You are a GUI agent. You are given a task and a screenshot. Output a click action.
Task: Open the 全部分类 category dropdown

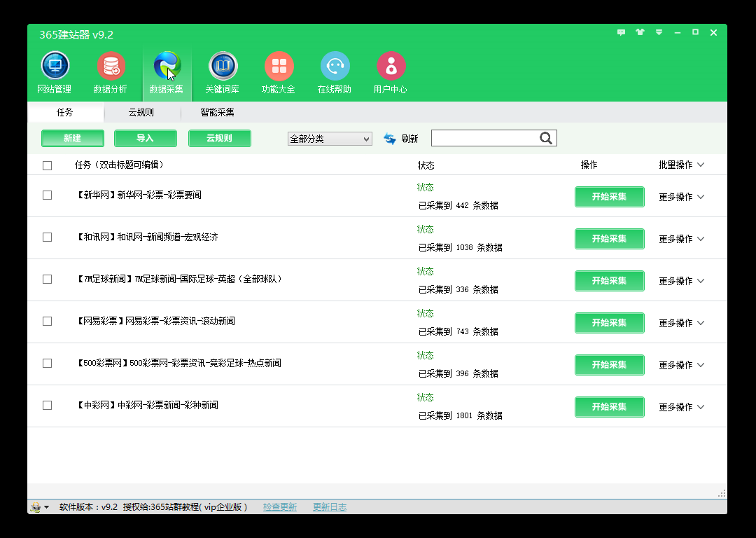click(x=330, y=139)
